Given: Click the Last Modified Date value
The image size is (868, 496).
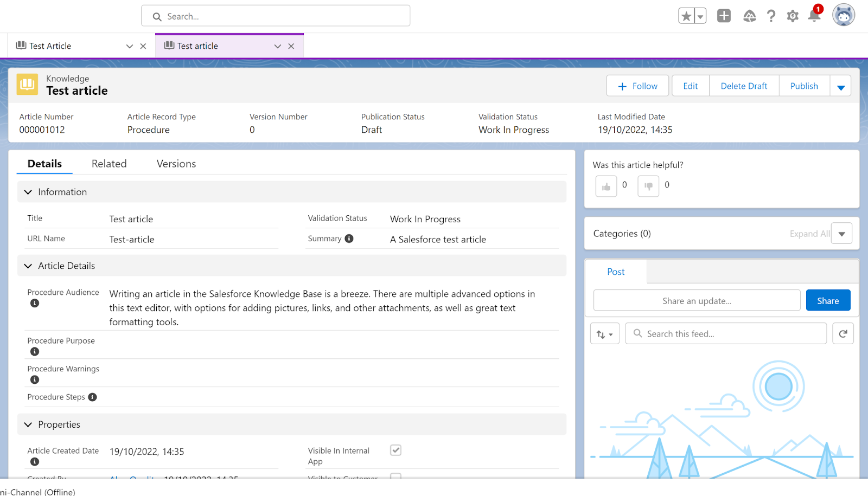Looking at the screenshot, I should (x=635, y=130).
